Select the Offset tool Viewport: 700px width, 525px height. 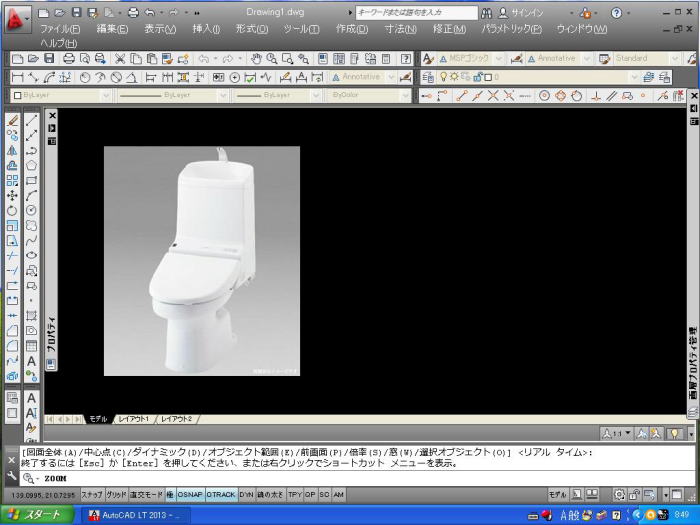(12, 165)
